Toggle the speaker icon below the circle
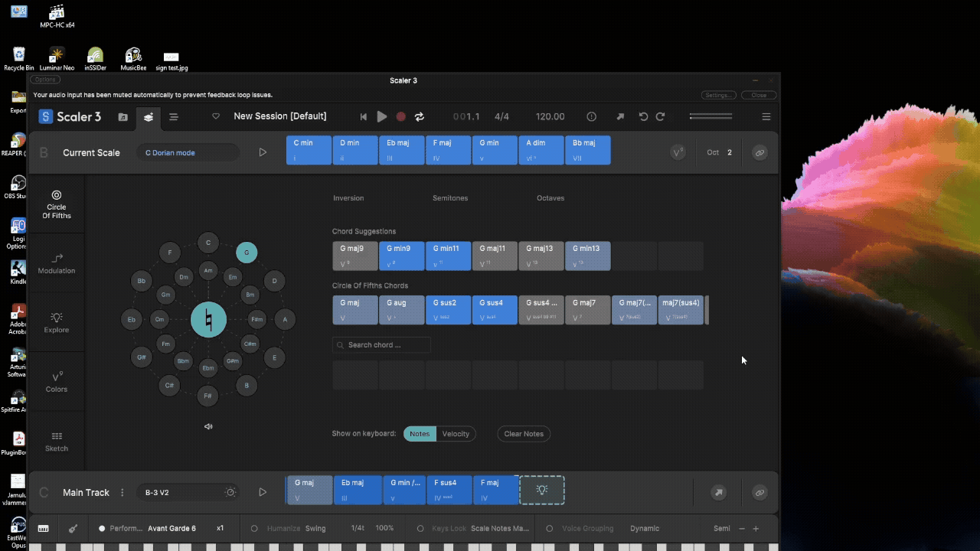 [208, 426]
